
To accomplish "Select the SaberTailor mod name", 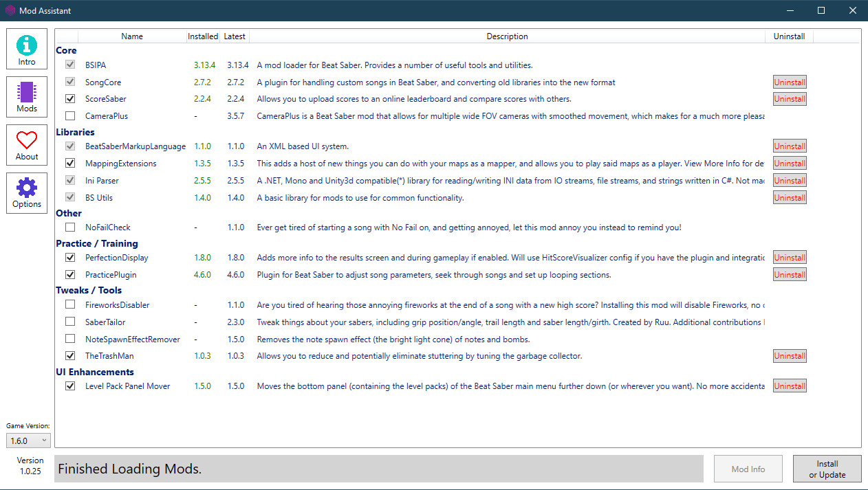I will [x=106, y=322].
